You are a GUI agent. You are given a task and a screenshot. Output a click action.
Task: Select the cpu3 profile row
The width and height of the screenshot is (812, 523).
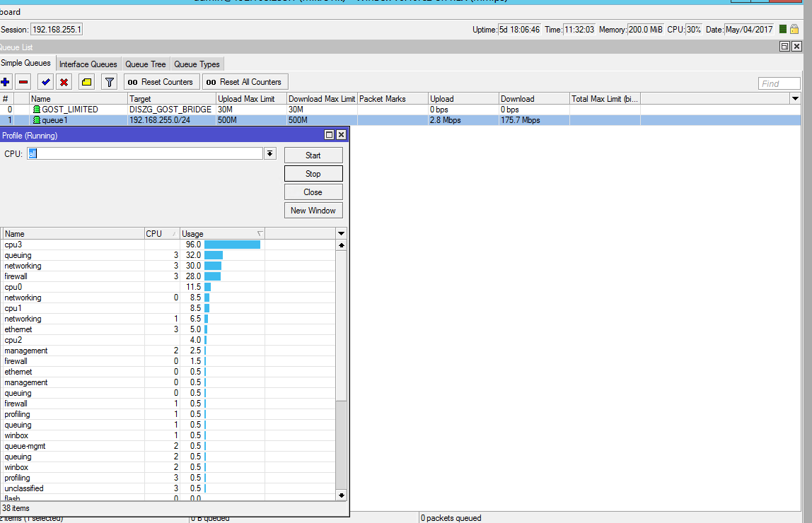tap(169, 245)
